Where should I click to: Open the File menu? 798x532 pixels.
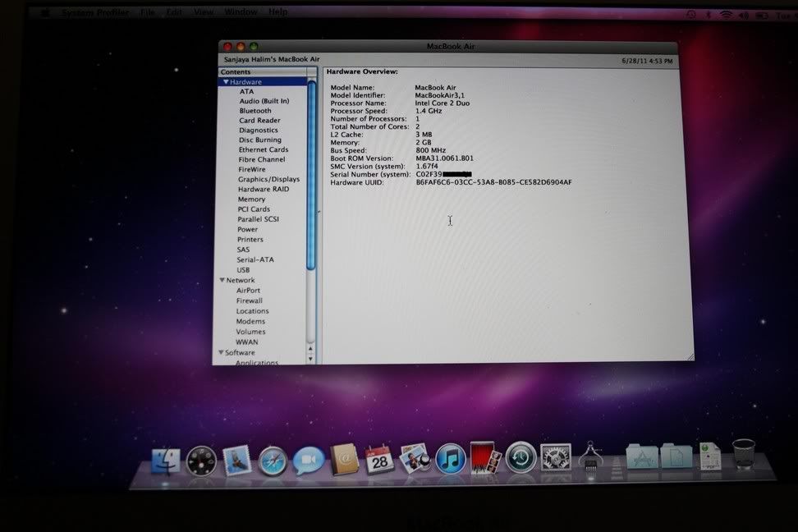(148, 12)
